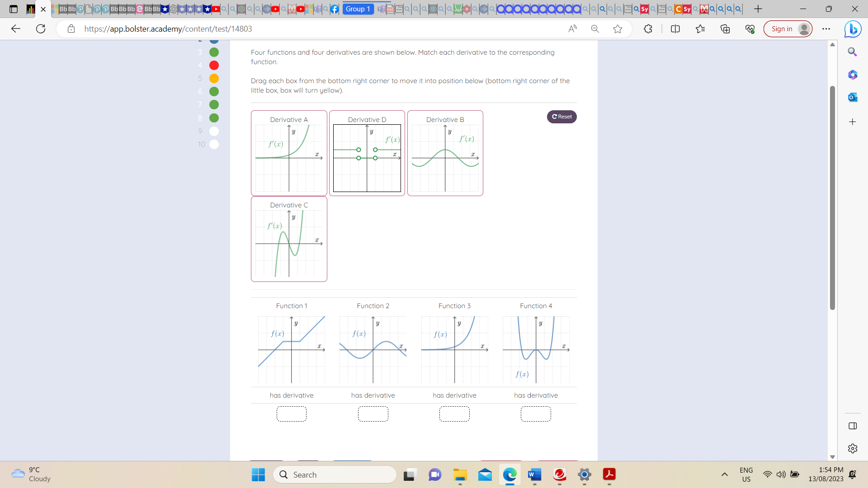Viewport: 868px width, 488px height.
Task: Open the Mail app from the taskbar
Action: (485, 475)
